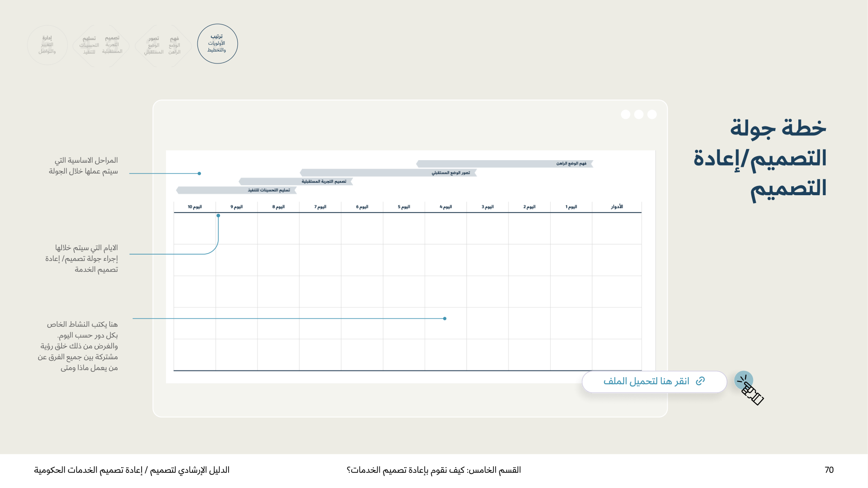868x488 pixels.
Task: Select the تصور الوضع المستقبلي timeline bar
Action: pos(388,173)
